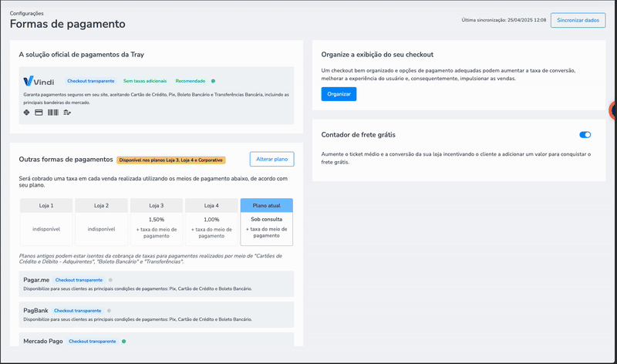
Task: Click the Vindi 'Checkout transparente' tag
Action: (91, 81)
